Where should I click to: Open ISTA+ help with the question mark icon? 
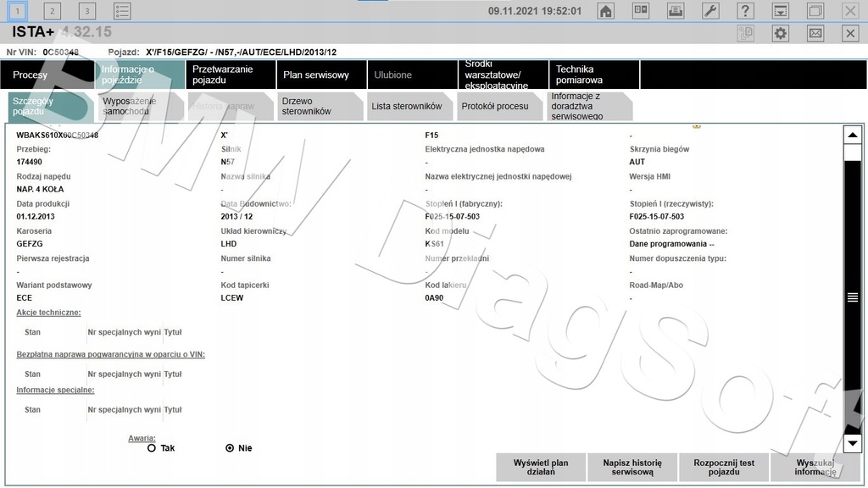745,10
